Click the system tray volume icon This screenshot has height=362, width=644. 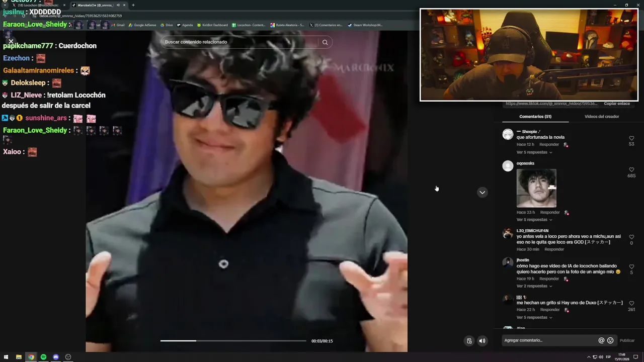tap(601, 357)
